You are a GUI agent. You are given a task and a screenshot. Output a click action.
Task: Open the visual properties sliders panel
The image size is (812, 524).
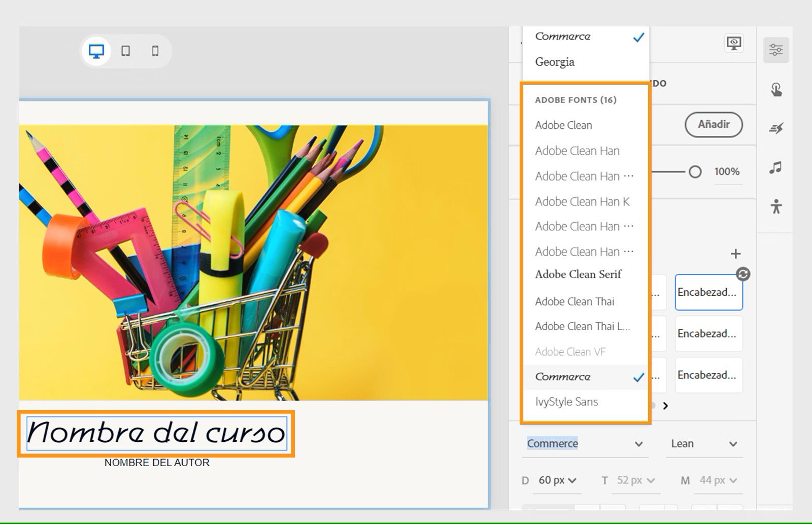click(x=776, y=50)
